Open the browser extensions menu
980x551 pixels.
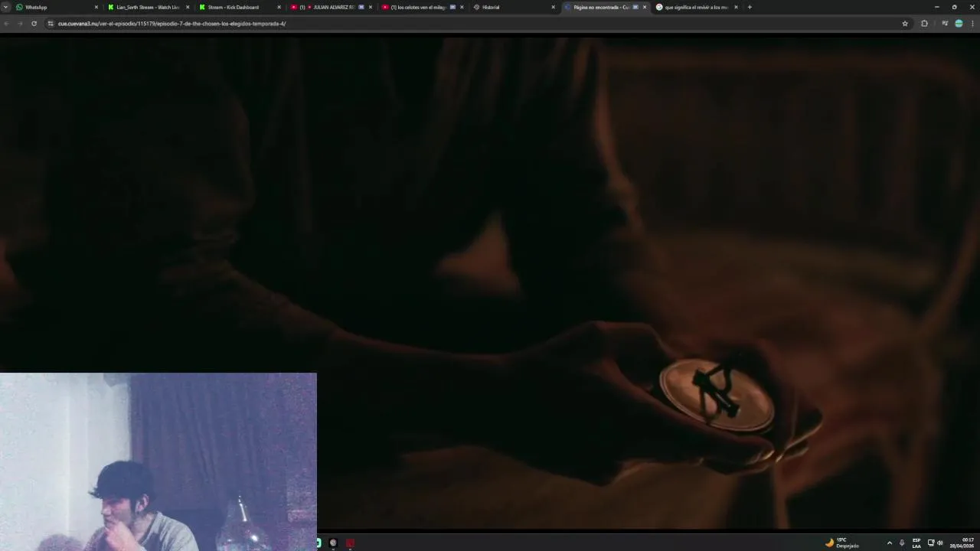[924, 24]
